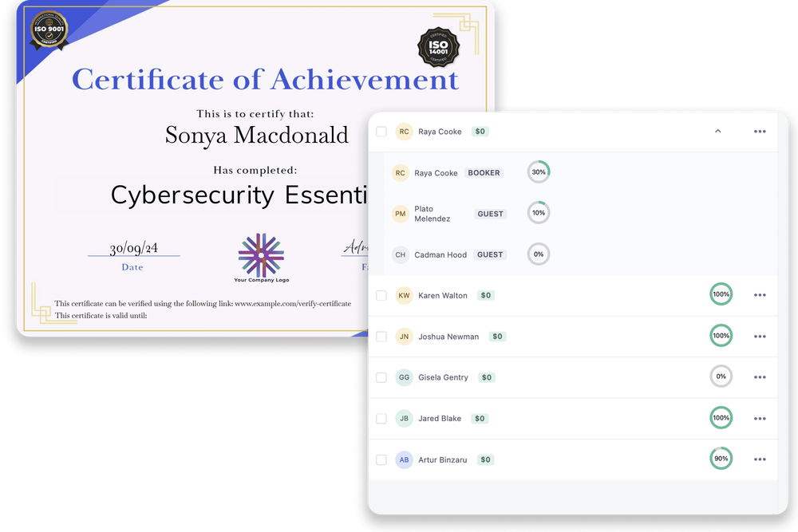Screen dimensions: 798x532
Task: Click the AB avatar for Artur Binzaru
Action: click(x=404, y=460)
